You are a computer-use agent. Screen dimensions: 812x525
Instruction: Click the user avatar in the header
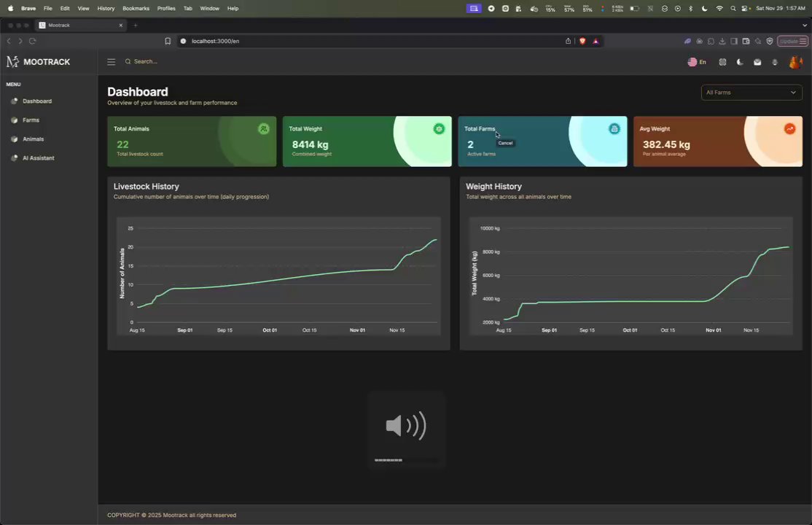tap(795, 62)
